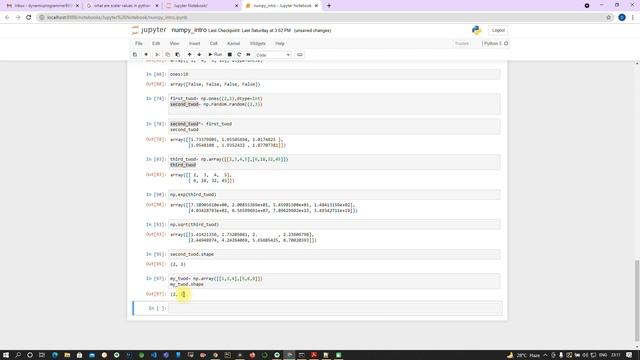Open the command palette keyboard icon
The image size is (640, 360).
point(300,55)
